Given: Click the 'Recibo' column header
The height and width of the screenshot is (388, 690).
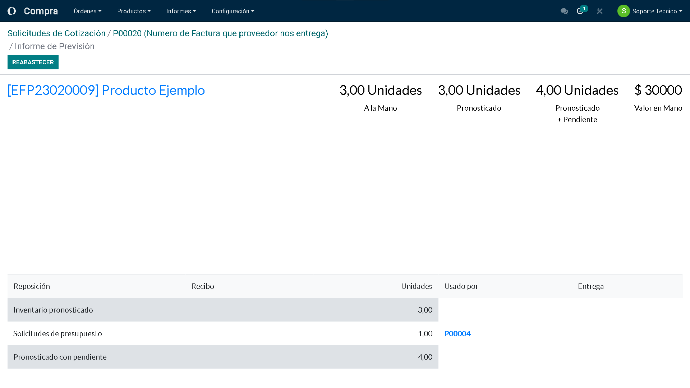Looking at the screenshot, I should (203, 286).
